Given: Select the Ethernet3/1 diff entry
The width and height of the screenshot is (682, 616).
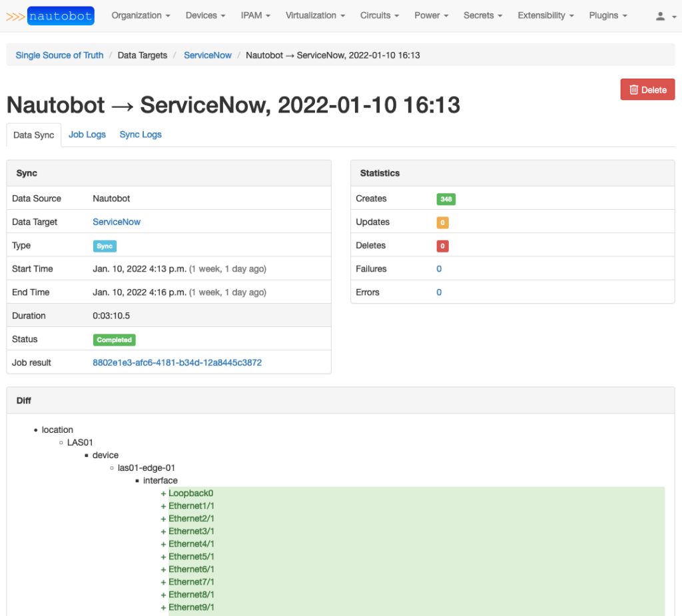Looking at the screenshot, I should coord(191,531).
